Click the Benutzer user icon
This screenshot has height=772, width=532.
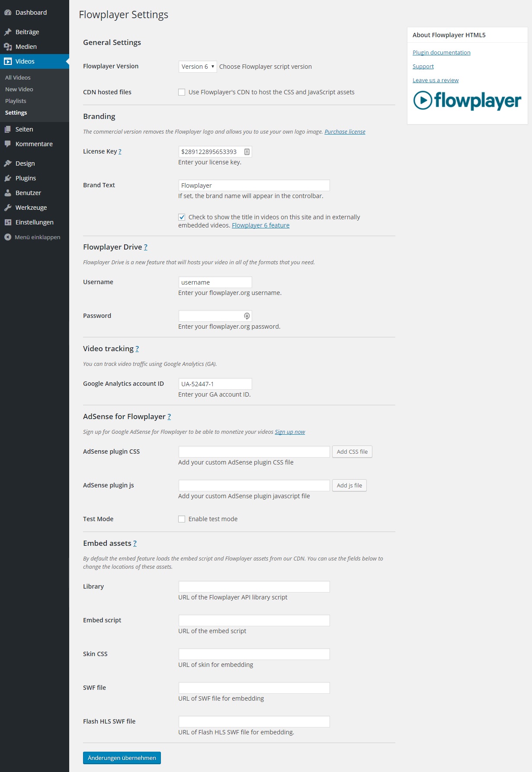[x=8, y=193]
